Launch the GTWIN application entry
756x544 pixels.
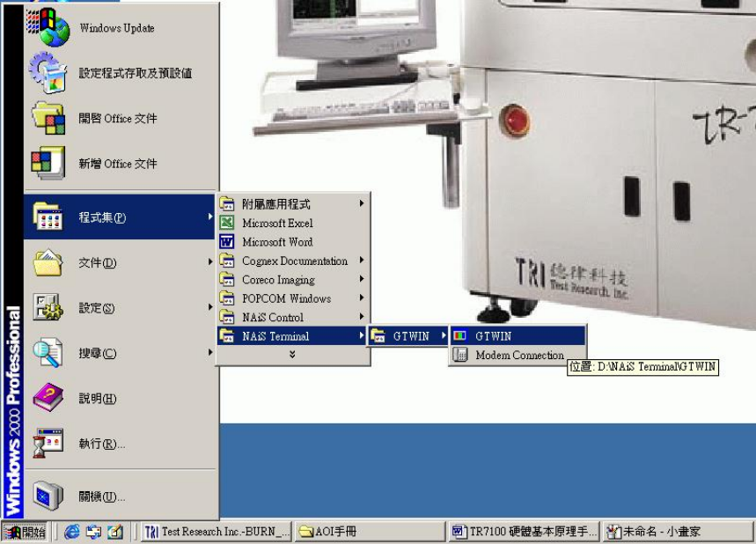(x=517, y=335)
